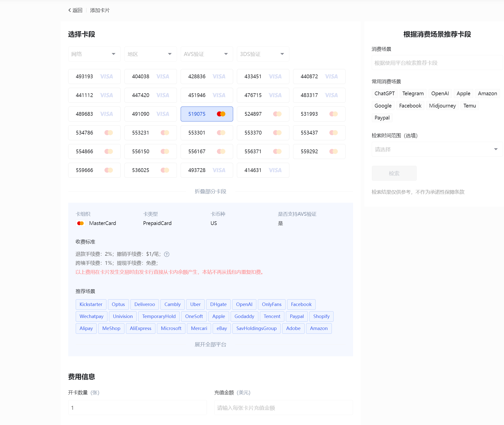Select card segment 404038
Screen dimensions: 504x425
(x=150, y=76)
